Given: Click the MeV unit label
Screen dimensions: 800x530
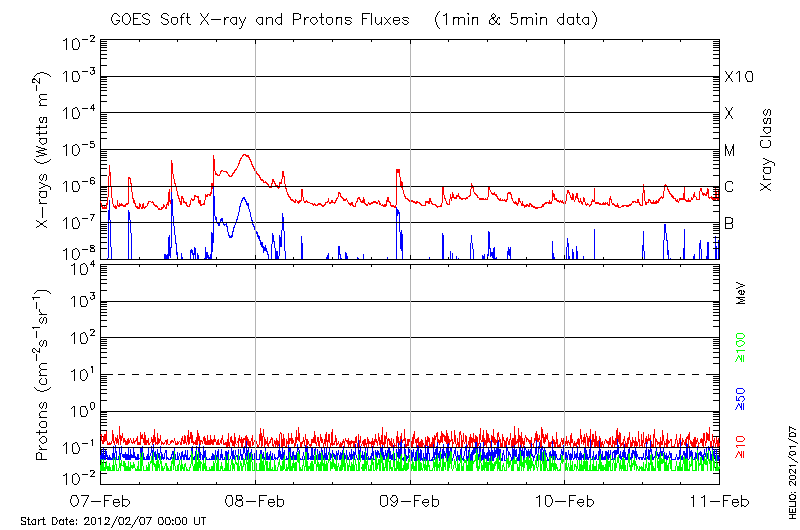Looking at the screenshot, I should coord(741,293).
